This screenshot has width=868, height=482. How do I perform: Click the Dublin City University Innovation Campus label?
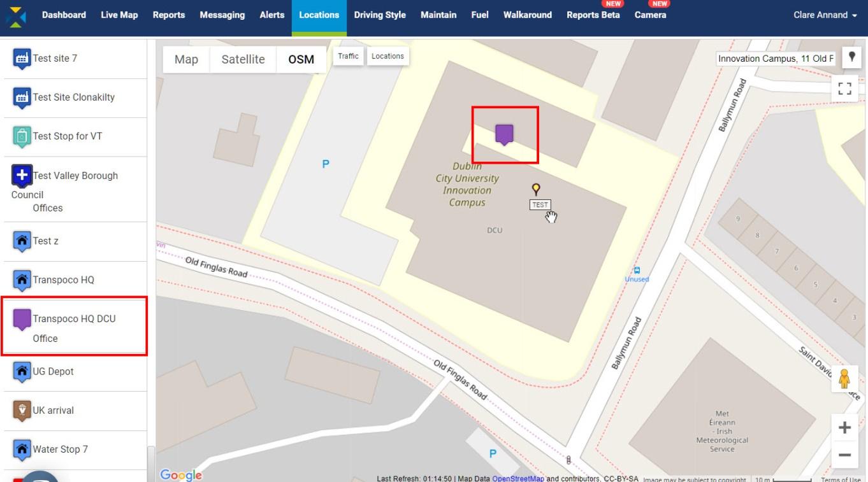tap(467, 185)
